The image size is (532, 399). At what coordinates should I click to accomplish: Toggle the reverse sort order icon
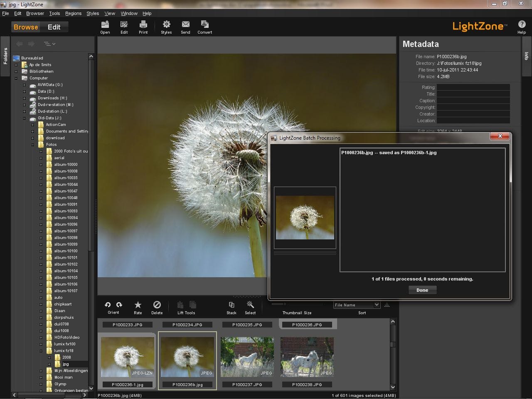coord(387,305)
